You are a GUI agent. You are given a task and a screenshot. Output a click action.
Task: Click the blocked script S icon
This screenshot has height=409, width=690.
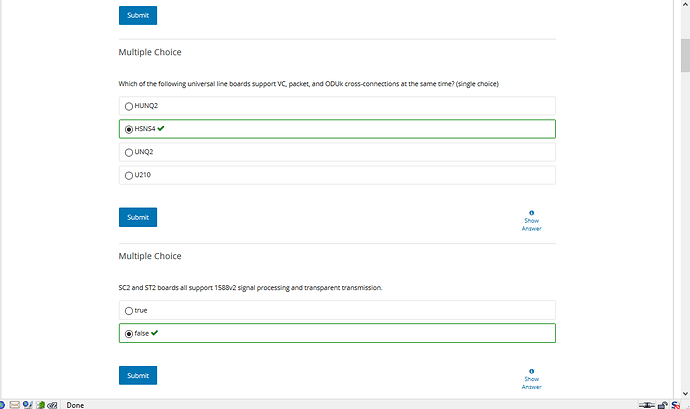pyautogui.click(x=675, y=405)
